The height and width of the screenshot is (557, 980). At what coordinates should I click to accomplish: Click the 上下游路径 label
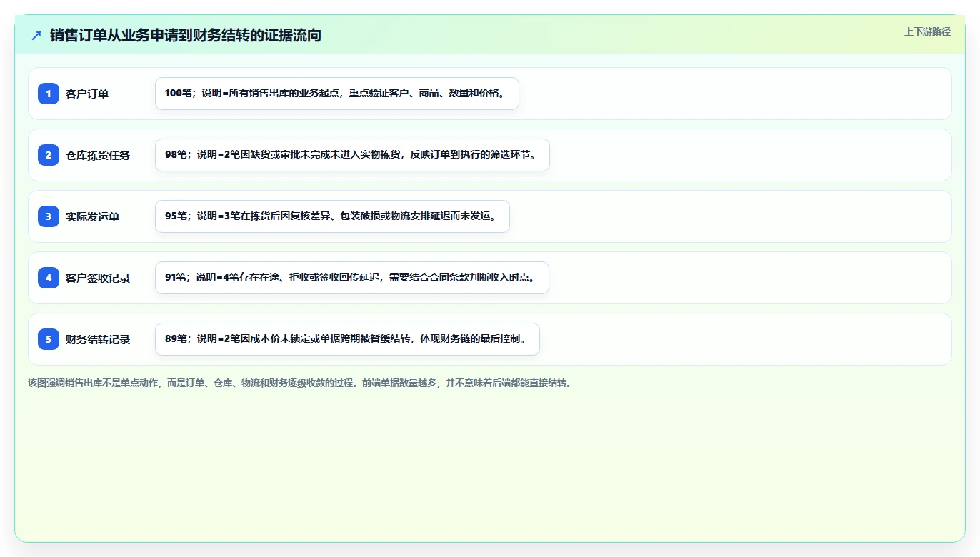coord(927,31)
